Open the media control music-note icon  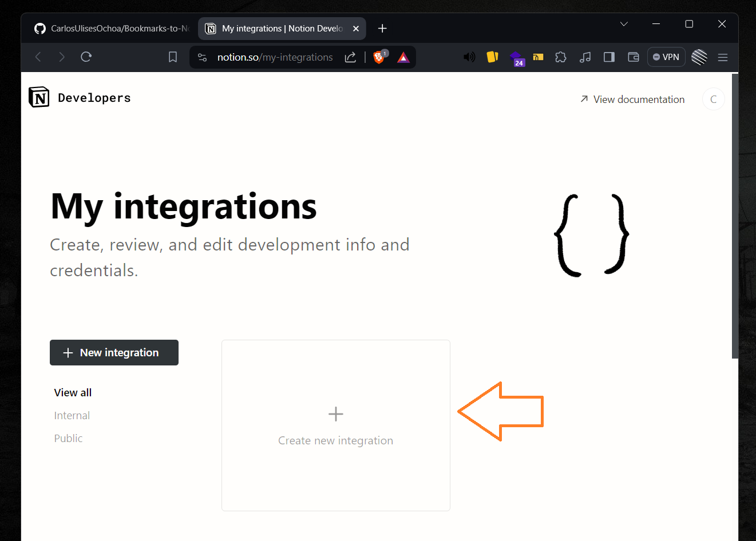(x=585, y=57)
